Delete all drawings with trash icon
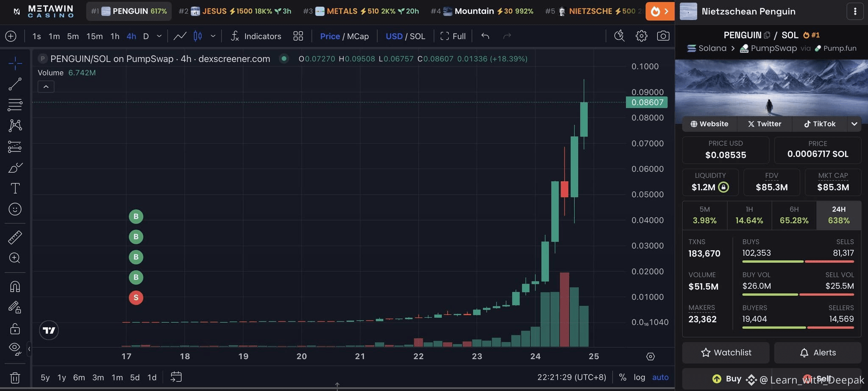Image resolution: width=868 pixels, height=391 pixels. pyautogui.click(x=15, y=377)
